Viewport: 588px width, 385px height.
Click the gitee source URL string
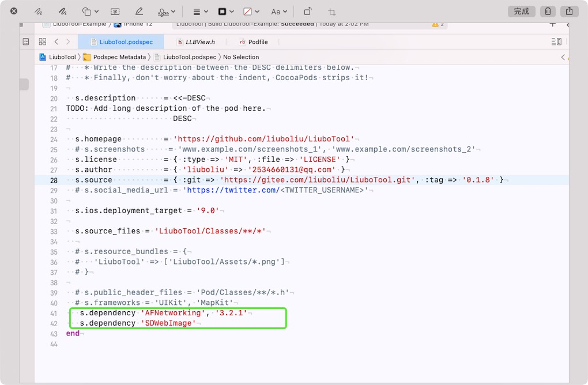pyautogui.click(x=318, y=180)
